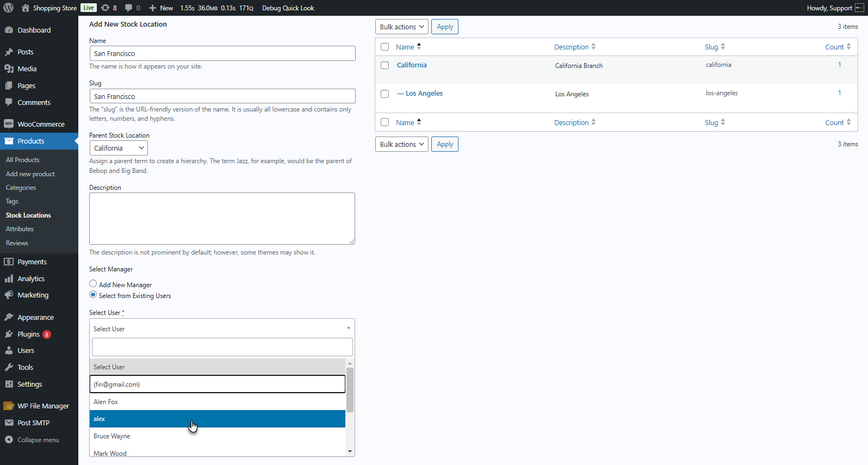
Task: Click the user list scrollbar thumb
Action: (x=350, y=390)
